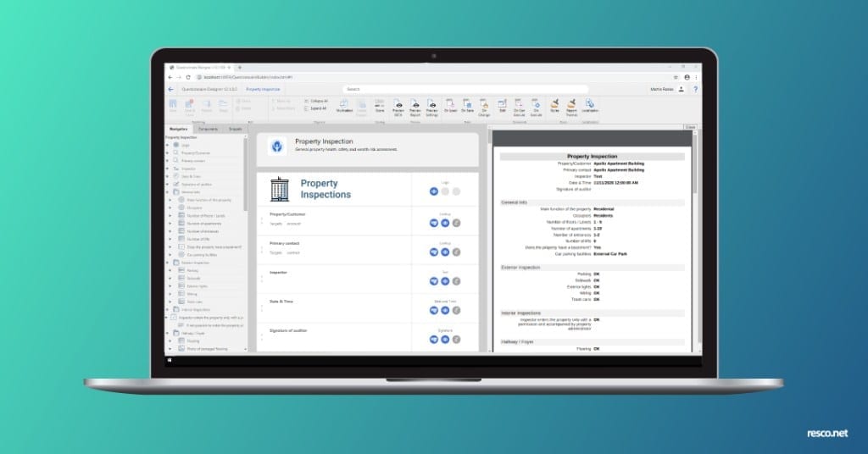868x454 pixels.
Task: Click the On Load rule icon
Action: point(450,104)
